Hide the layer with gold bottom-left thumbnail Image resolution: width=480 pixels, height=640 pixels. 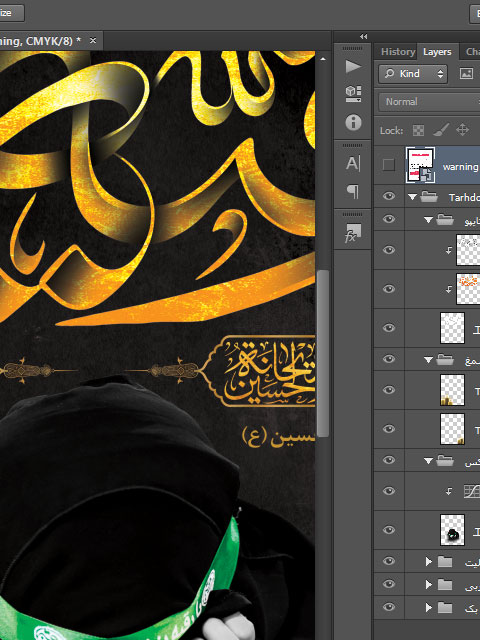[389, 390]
